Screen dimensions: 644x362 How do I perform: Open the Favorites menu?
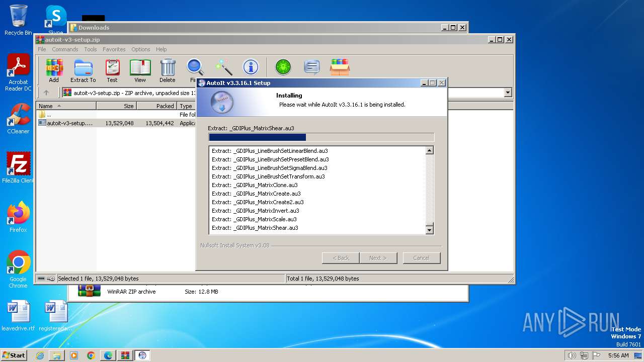[114, 49]
